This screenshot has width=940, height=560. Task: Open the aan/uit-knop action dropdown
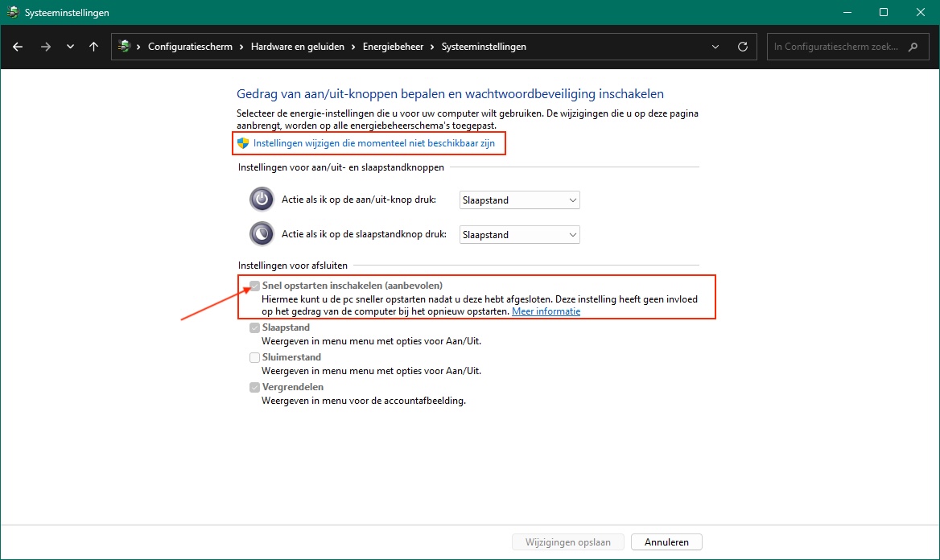point(519,200)
